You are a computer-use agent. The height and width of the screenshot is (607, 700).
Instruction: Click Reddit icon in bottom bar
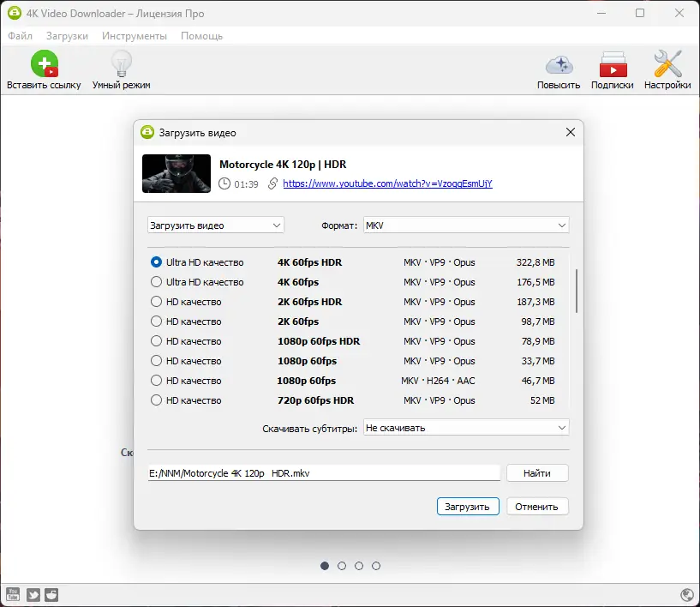point(51,594)
